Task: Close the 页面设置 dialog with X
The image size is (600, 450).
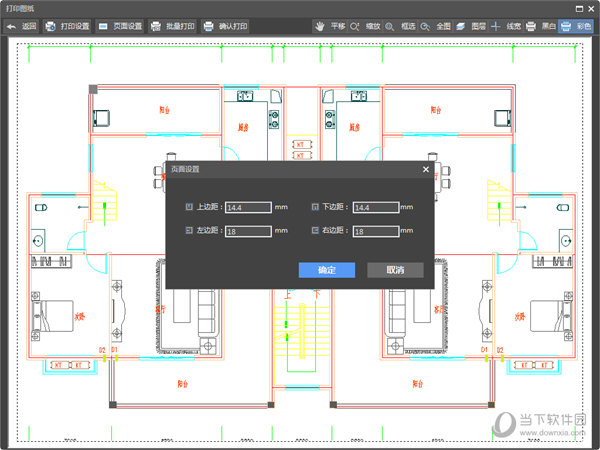Action: click(x=425, y=170)
